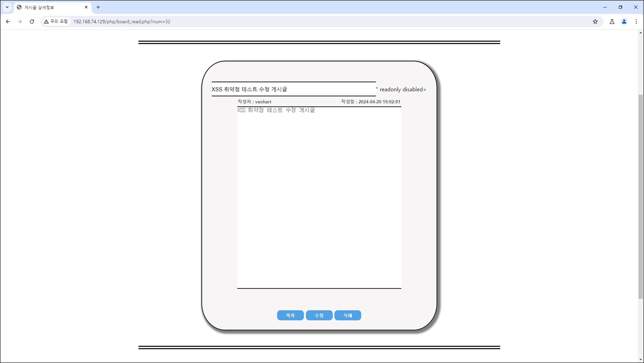Click the stray text " readonly disabled>
644x363 pixels.
tap(401, 89)
